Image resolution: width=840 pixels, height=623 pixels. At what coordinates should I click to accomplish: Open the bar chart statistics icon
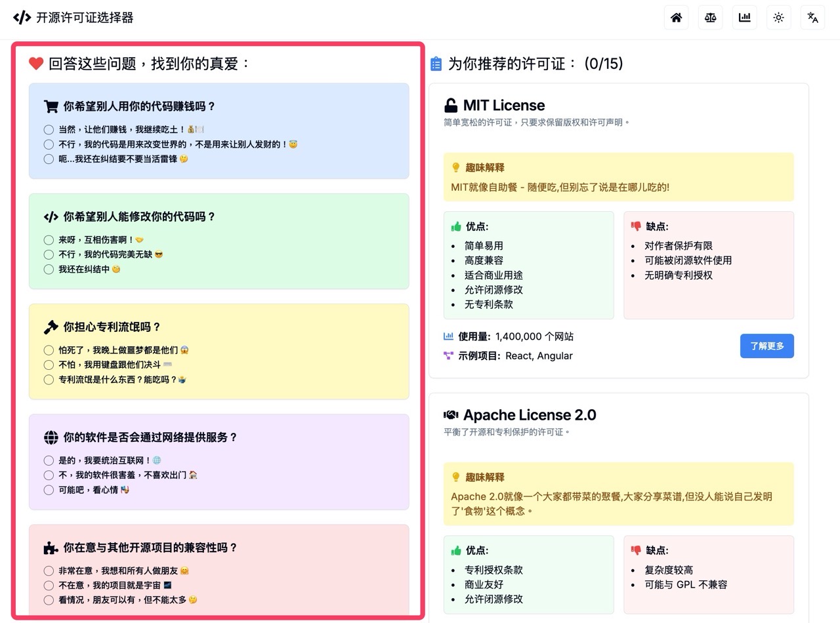(744, 18)
